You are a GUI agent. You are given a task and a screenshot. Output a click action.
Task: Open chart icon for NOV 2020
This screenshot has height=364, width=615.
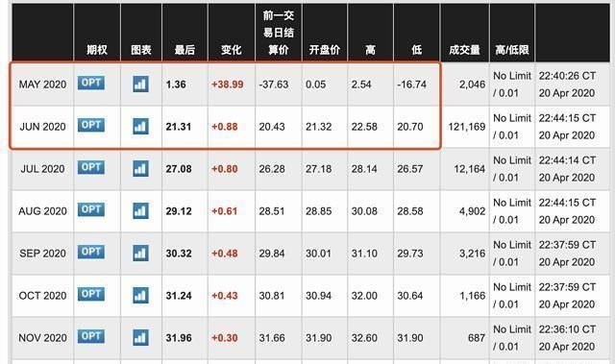pos(140,338)
